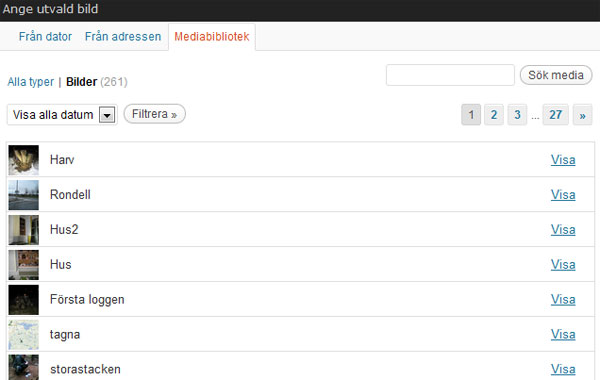Viewport: 600px width, 380px height.
Task: Switch to Från dator tab
Action: 45,36
